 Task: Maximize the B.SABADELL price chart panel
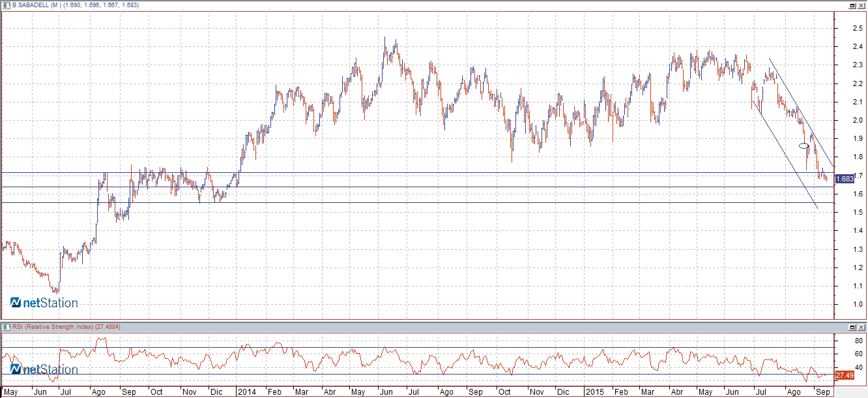point(852,5)
